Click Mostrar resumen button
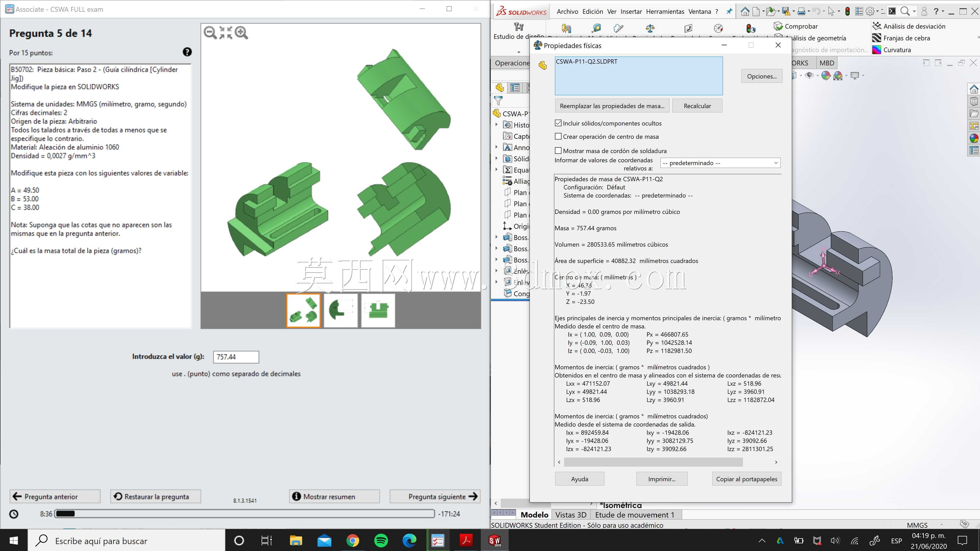Screen dimensions: 980x551 pyautogui.click(x=334, y=496)
